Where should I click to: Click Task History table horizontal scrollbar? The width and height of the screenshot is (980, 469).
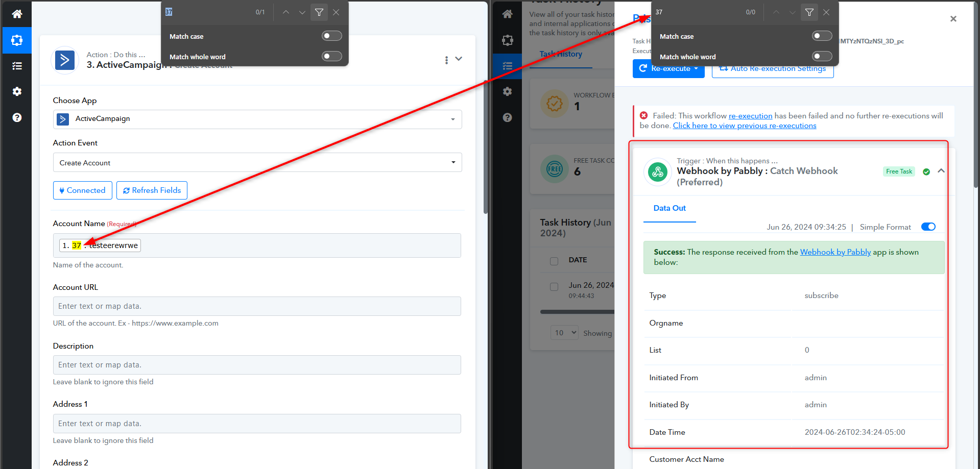pyautogui.click(x=577, y=312)
